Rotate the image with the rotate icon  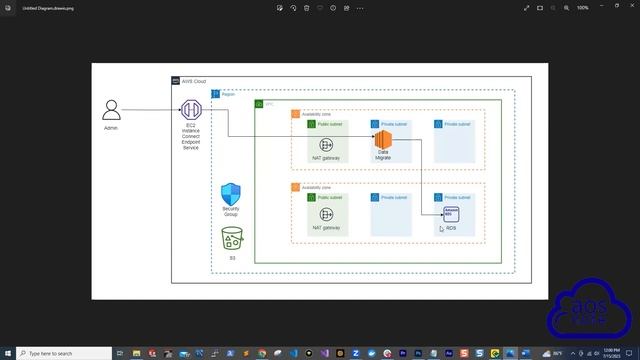point(293,8)
